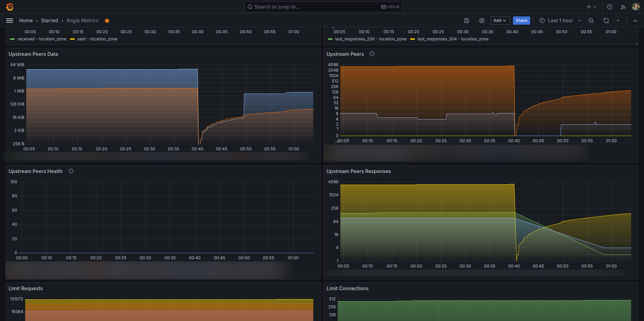Screen dimensions: 644x321
Task: Open the Last 1 hour time picker
Action: click(x=560, y=21)
